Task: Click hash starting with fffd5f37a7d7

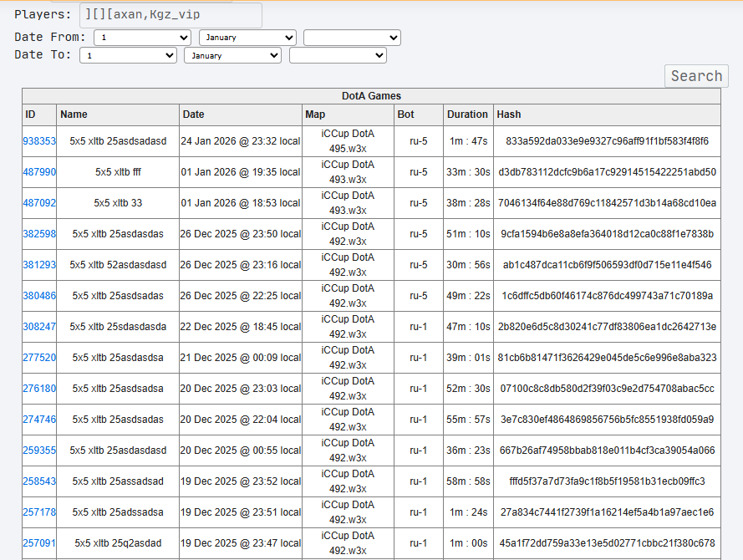Action: click(607, 481)
